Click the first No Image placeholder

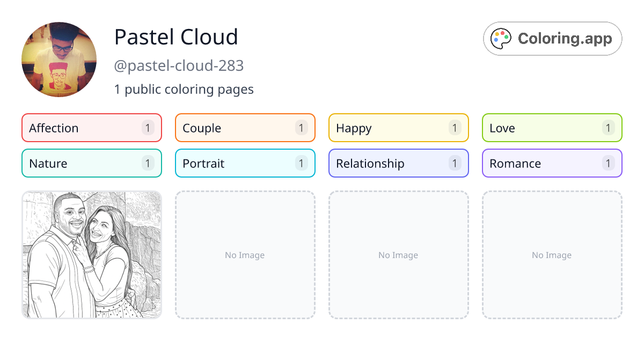coord(245,255)
